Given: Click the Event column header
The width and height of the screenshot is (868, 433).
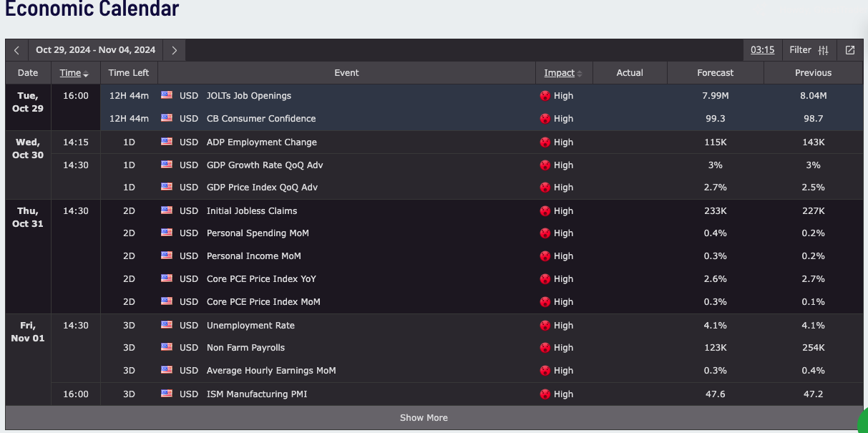Looking at the screenshot, I should point(346,73).
